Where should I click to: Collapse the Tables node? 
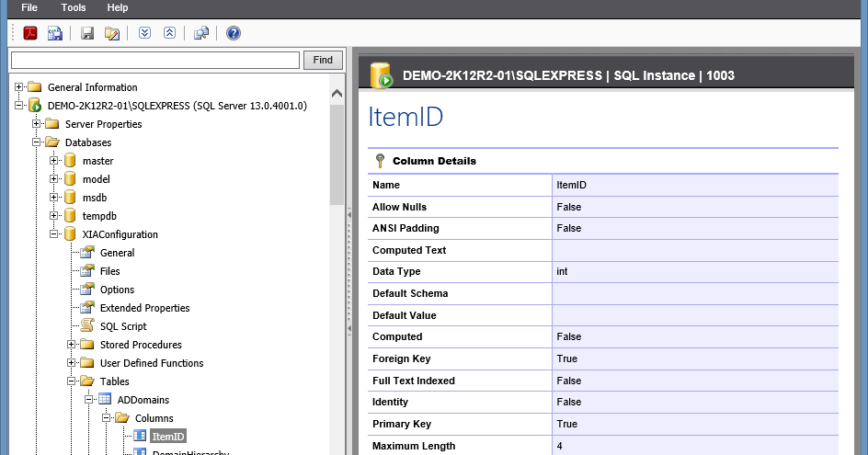[72, 381]
